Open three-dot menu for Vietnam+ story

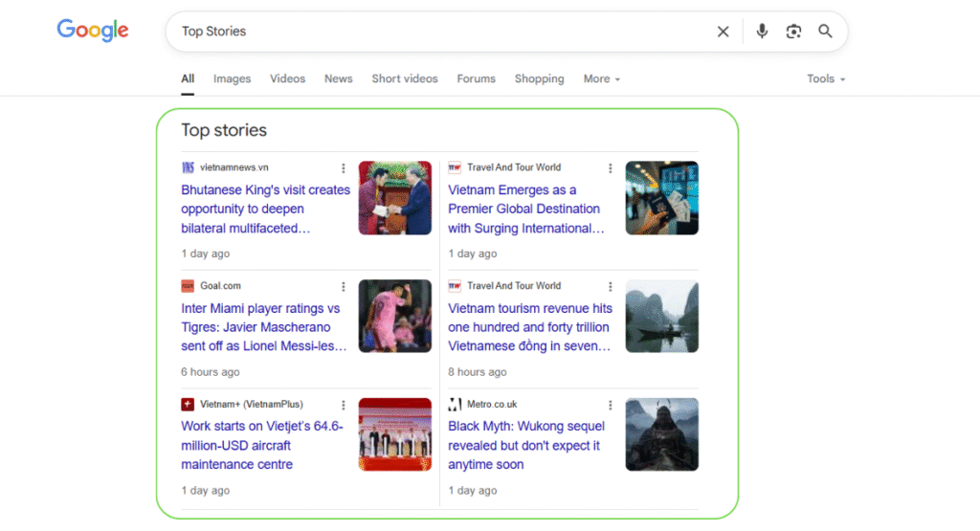344,405
